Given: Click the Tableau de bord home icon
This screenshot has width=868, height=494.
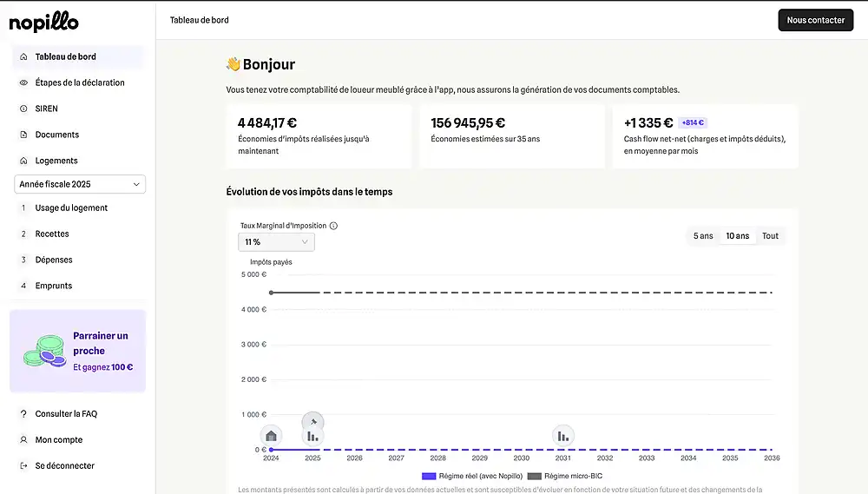Looking at the screenshot, I should click(23, 56).
